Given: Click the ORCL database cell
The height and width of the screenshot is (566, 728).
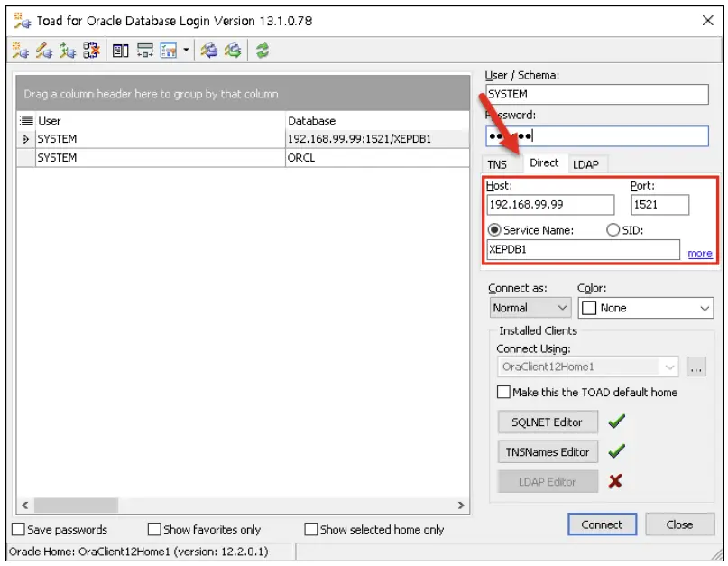Looking at the screenshot, I should click(377, 158).
